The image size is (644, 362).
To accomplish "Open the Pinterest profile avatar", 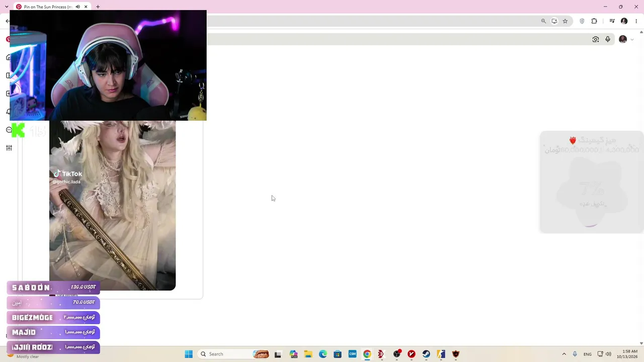I will [623, 39].
